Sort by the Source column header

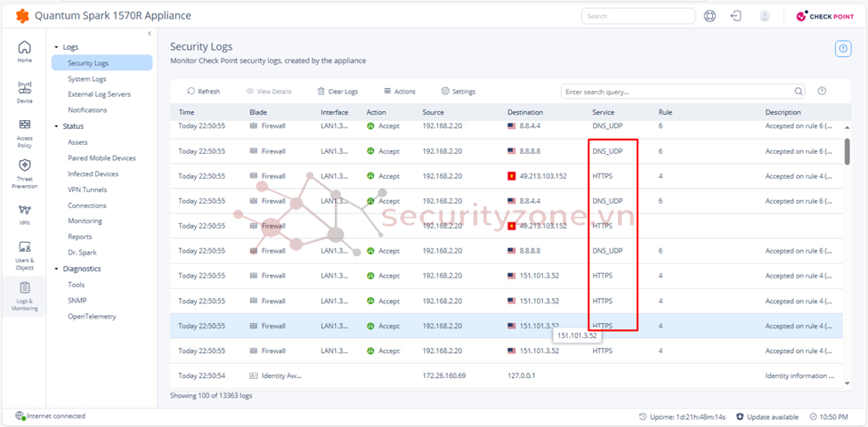point(434,112)
